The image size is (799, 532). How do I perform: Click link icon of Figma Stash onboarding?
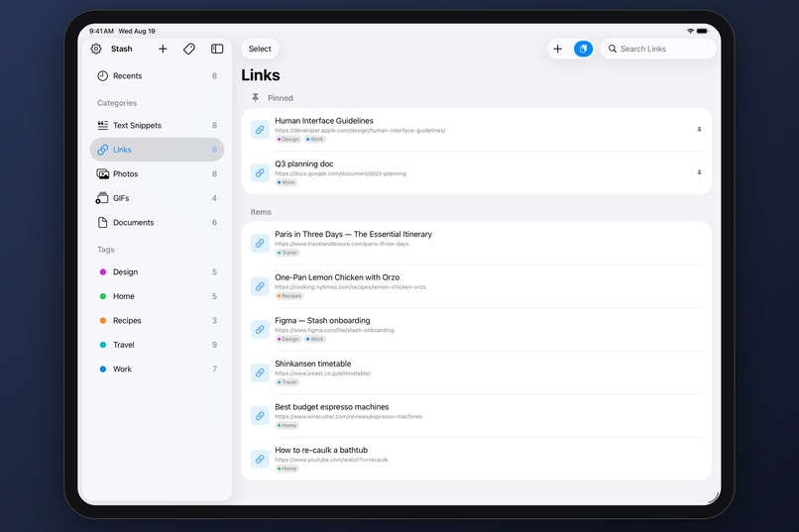[260, 330]
